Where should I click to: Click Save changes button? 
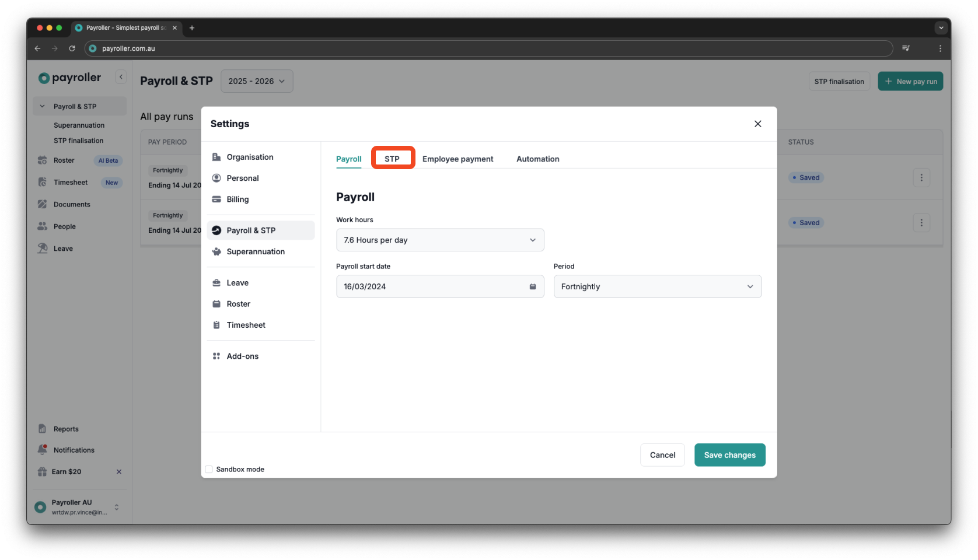tap(729, 455)
